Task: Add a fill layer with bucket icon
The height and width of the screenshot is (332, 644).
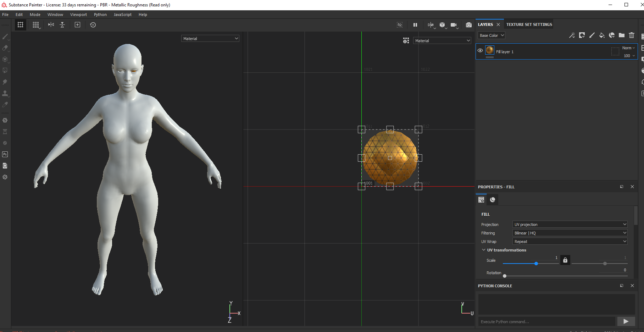Action: coord(602,35)
